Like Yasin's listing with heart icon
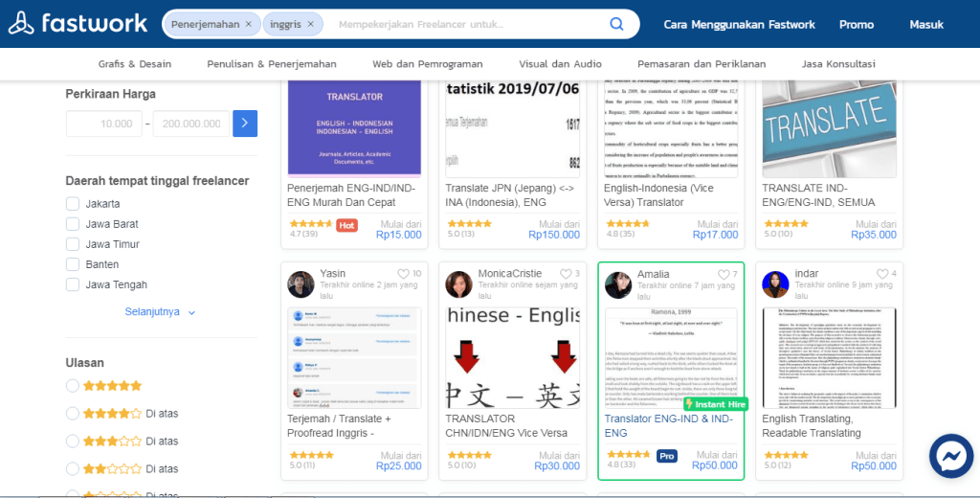The image size is (980, 498). tap(403, 274)
